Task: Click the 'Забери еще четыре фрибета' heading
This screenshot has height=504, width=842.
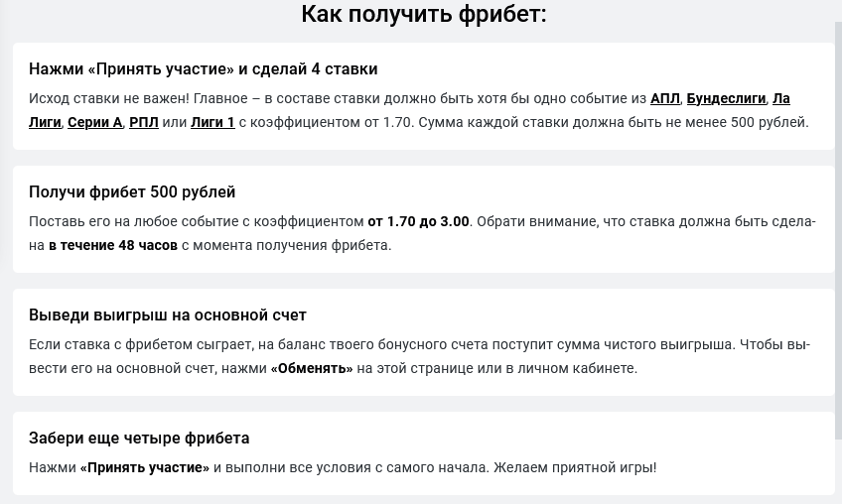Action: coord(139,438)
